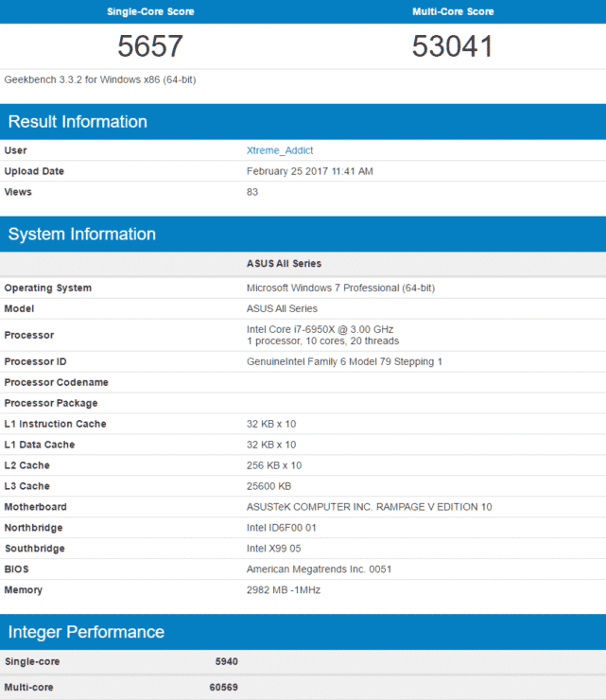This screenshot has width=606, height=700.
Task: Click the Memory value 2982 MB -1MHz
Action: (x=284, y=590)
